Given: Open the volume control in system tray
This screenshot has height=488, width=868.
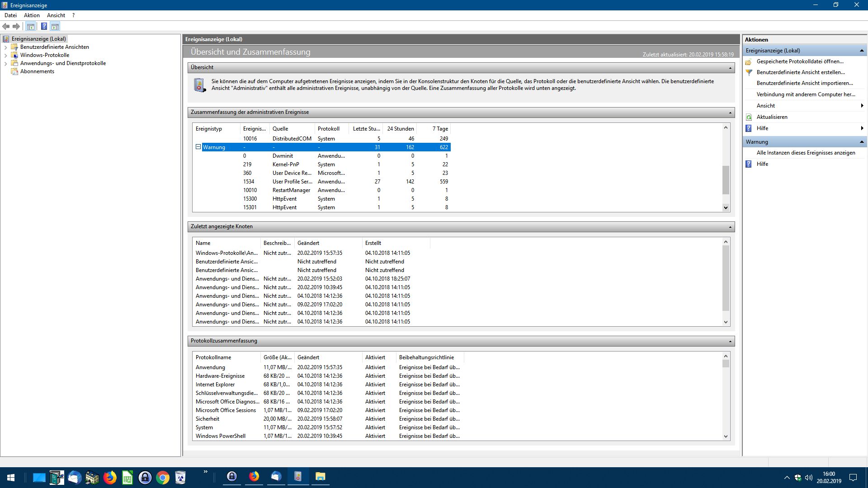Looking at the screenshot, I should pyautogui.click(x=809, y=478).
